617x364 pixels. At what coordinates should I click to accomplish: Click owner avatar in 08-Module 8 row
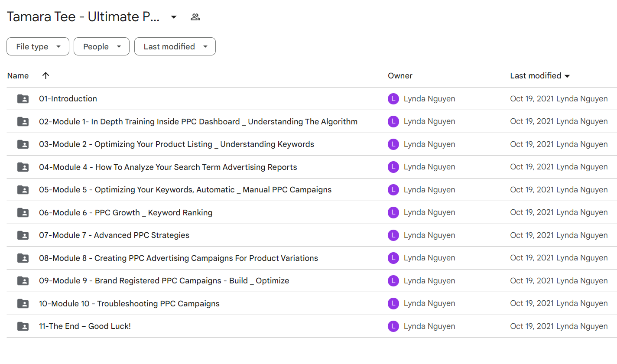[393, 258]
